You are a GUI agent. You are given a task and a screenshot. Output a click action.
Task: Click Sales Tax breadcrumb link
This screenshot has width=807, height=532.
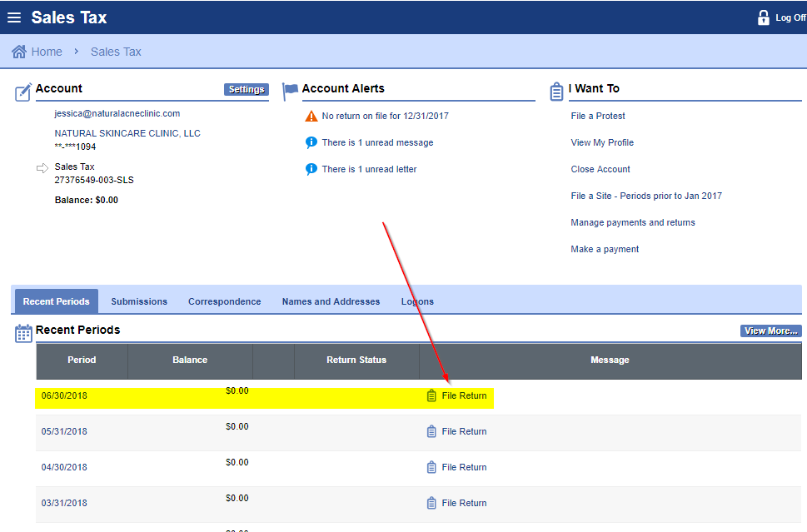116,52
